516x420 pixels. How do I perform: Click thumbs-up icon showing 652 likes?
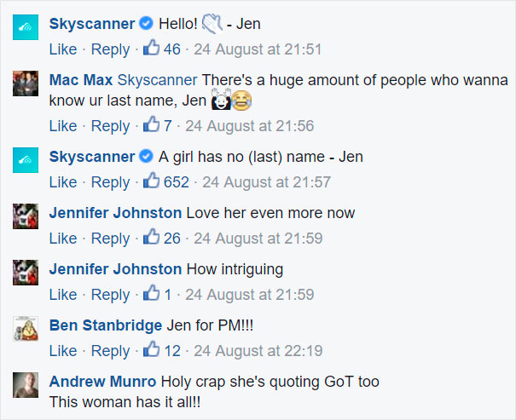152,181
